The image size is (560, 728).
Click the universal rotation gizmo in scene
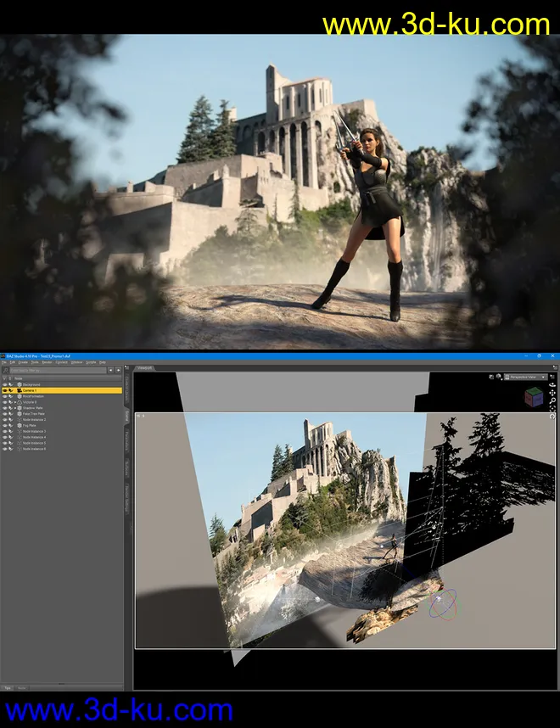click(x=442, y=604)
